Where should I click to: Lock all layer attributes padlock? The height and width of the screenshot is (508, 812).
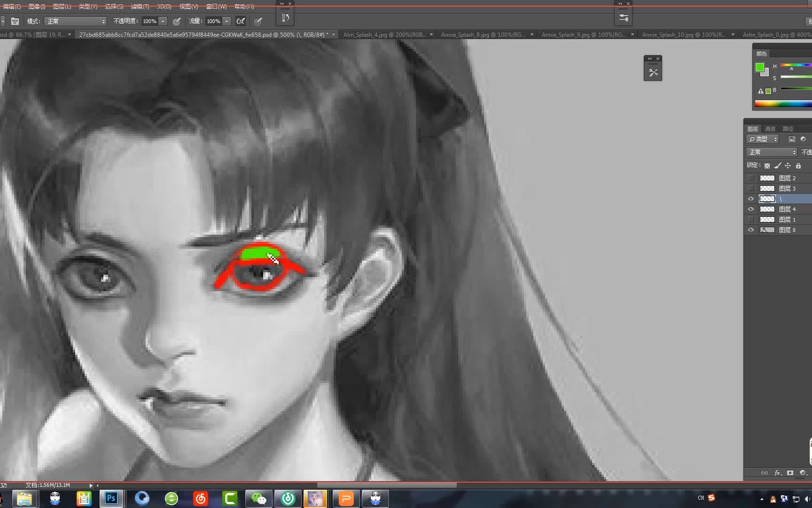(798, 166)
